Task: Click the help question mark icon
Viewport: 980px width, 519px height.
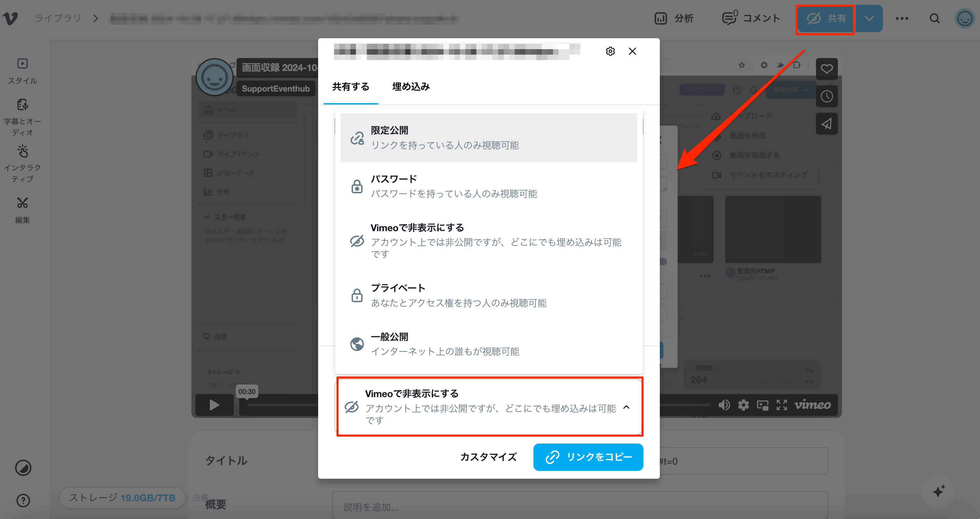Action: pyautogui.click(x=23, y=500)
